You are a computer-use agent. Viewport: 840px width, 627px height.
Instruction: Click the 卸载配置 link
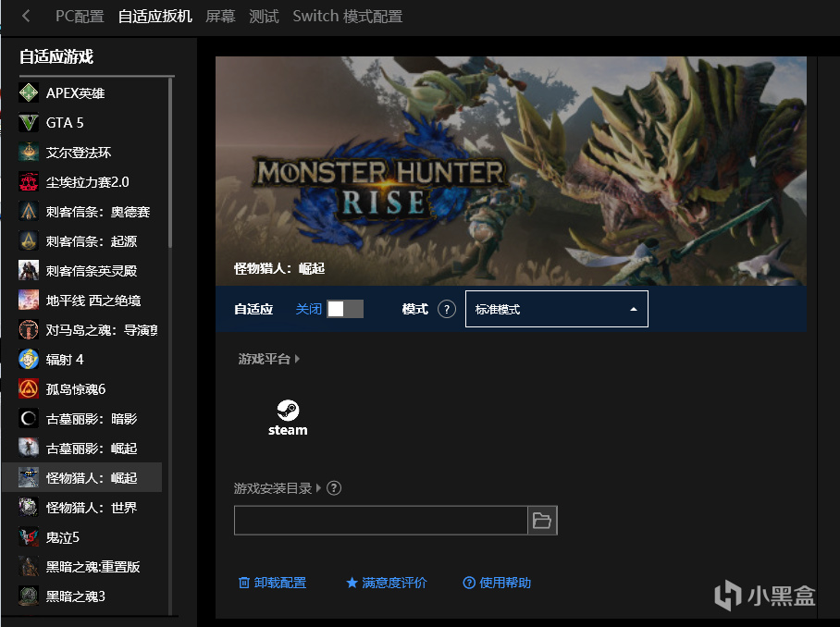(272, 583)
